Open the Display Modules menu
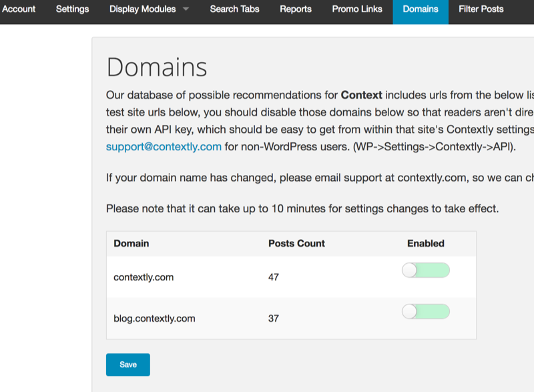 143,9
